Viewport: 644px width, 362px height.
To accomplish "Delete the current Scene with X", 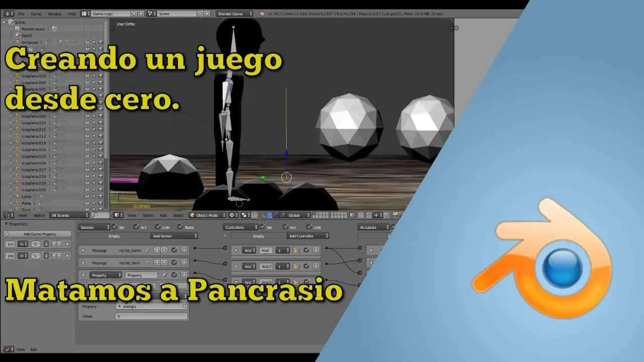I will (x=207, y=14).
